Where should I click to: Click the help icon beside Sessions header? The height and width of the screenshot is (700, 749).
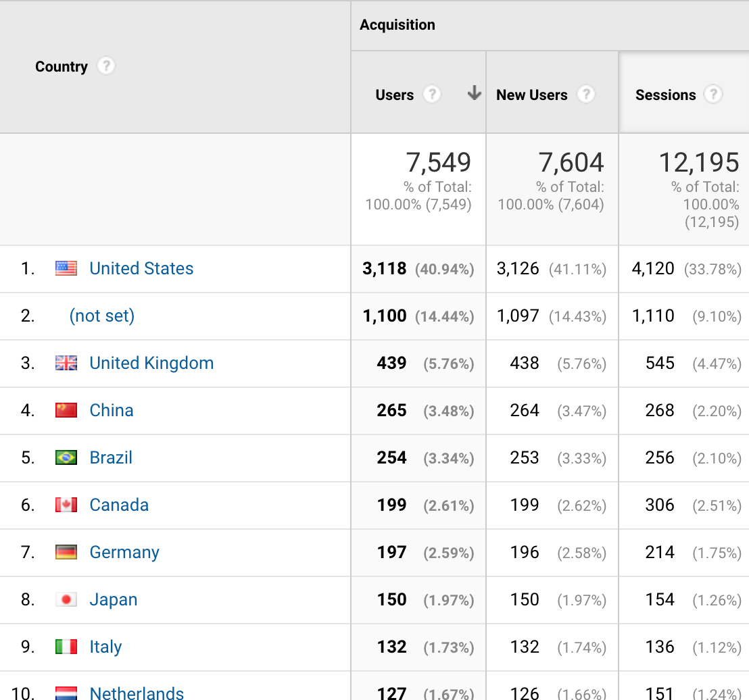(713, 95)
